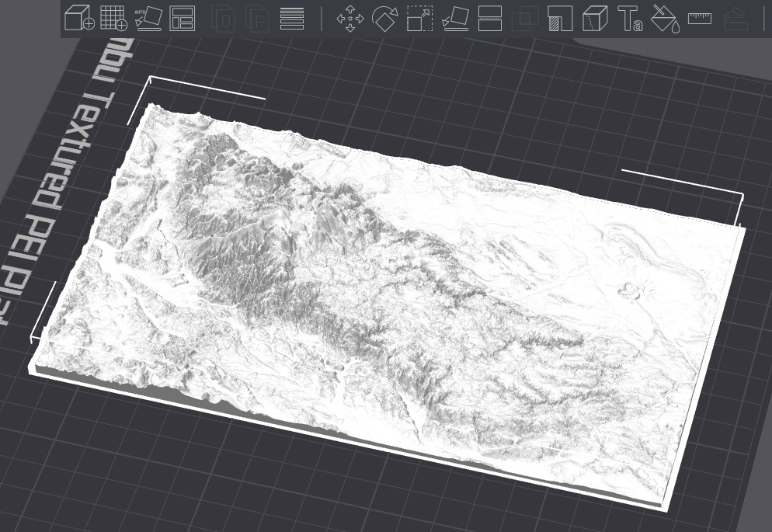Click the greyed-out Split to Objects icon
Image resolution: width=772 pixels, height=532 pixels.
click(x=223, y=18)
